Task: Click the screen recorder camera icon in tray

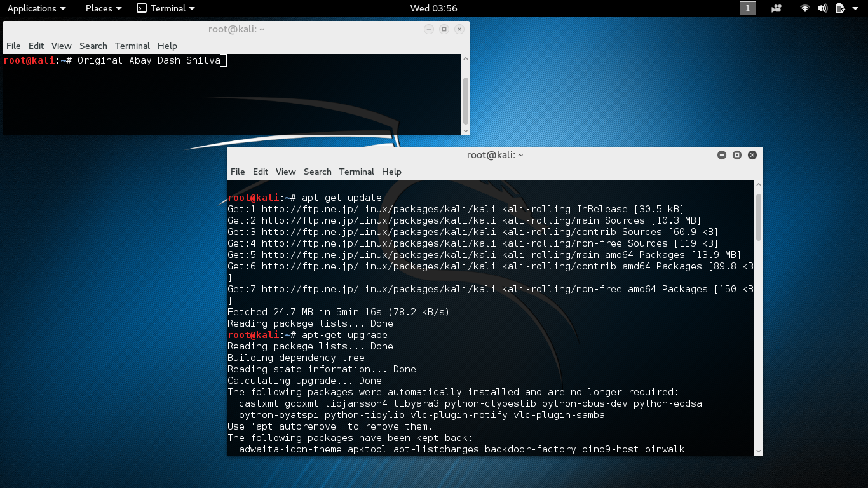Action: point(776,8)
